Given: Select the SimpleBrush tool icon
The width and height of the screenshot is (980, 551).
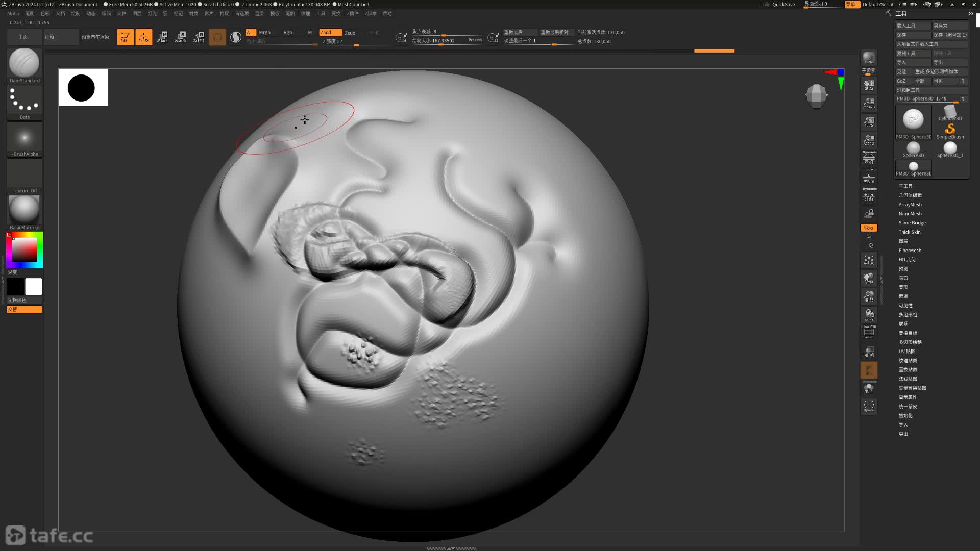Looking at the screenshot, I should point(950,130).
